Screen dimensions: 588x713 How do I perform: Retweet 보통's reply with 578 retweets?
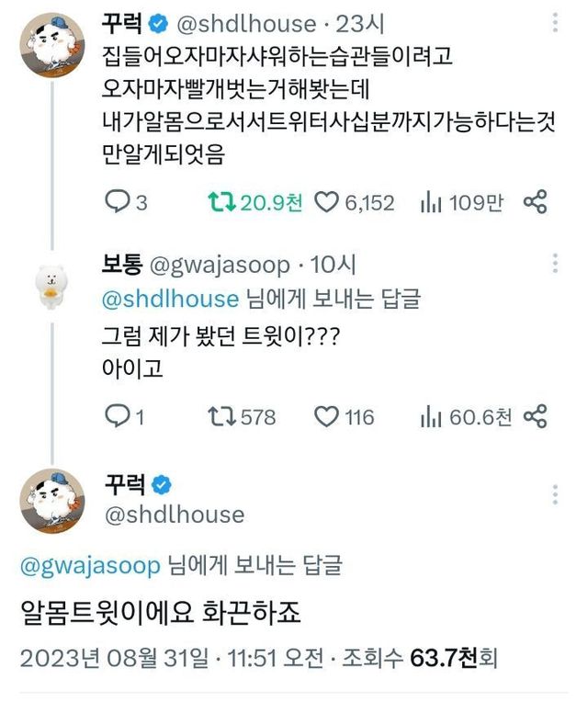pos(223,417)
